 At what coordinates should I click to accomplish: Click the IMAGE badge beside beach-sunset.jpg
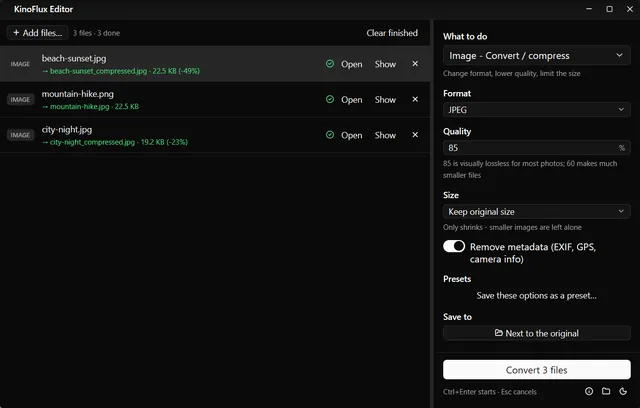pyautogui.click(x=20, y=64)
